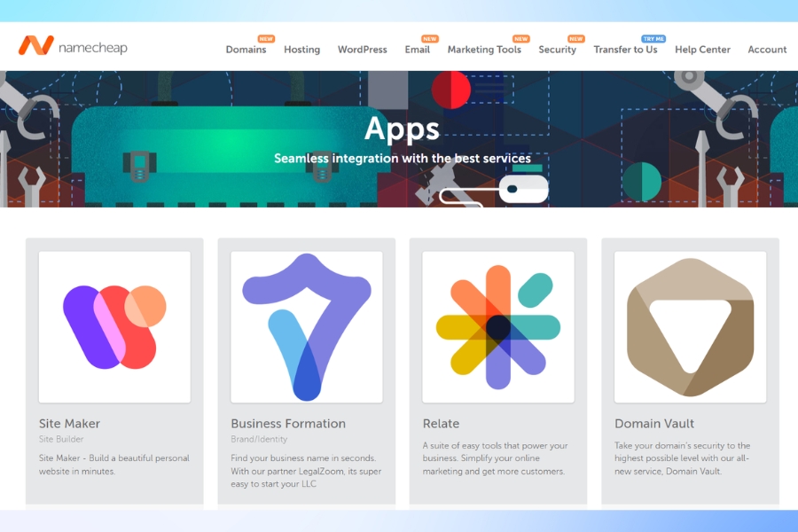Open the Domain Vault app icon

tap(690, 327)
